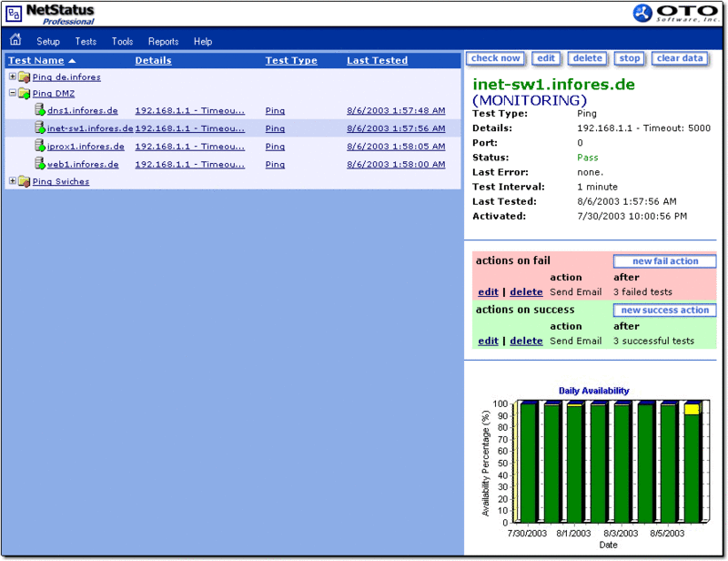Viewport: 728px width, 561px height.
Task: Click the details link for web1.infores.de
Action: (x=189, y=164)
